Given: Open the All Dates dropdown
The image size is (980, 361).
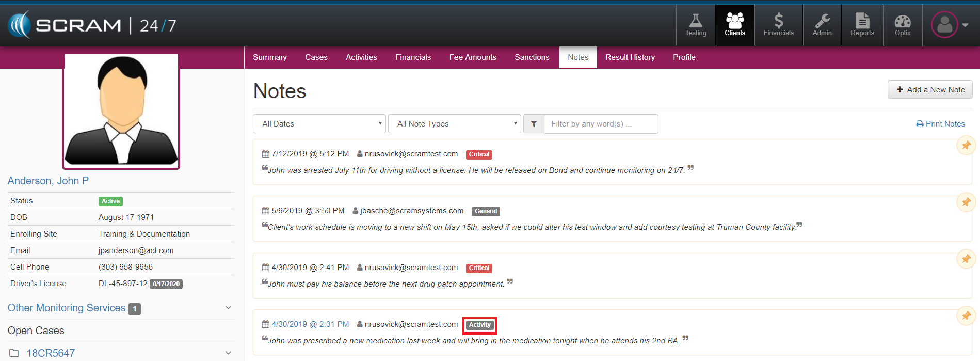Looking at the screenshot, I should 319,124.
